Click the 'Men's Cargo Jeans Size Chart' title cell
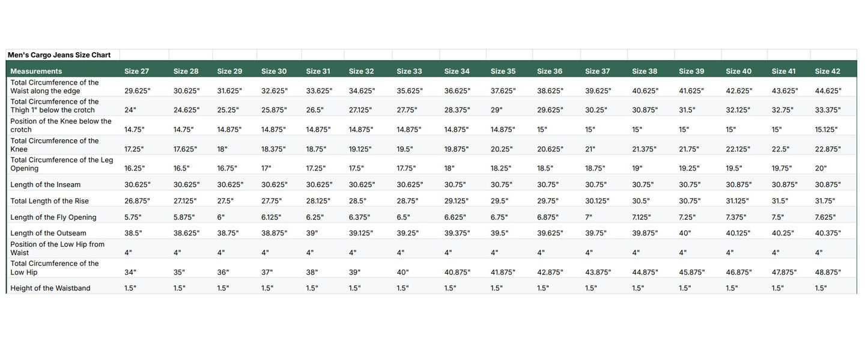868x347 pixels. pos(59,55)
